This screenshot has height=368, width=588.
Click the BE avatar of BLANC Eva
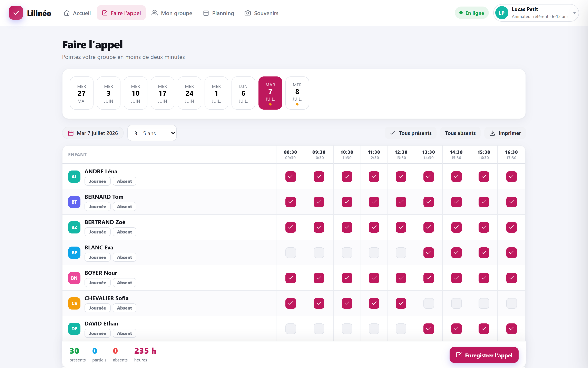point(74,253)
